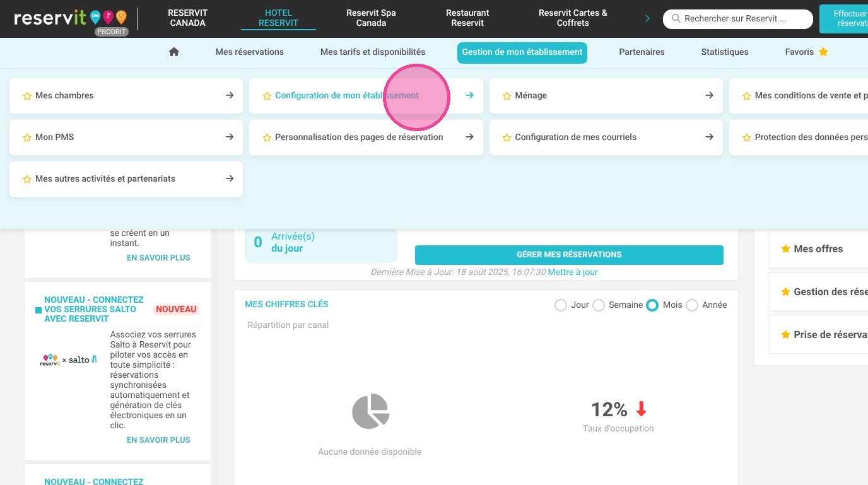Viewport: 868px width, 485px height.
Task: Open Mes réservations menu
Action: click(x=250, y=52)
